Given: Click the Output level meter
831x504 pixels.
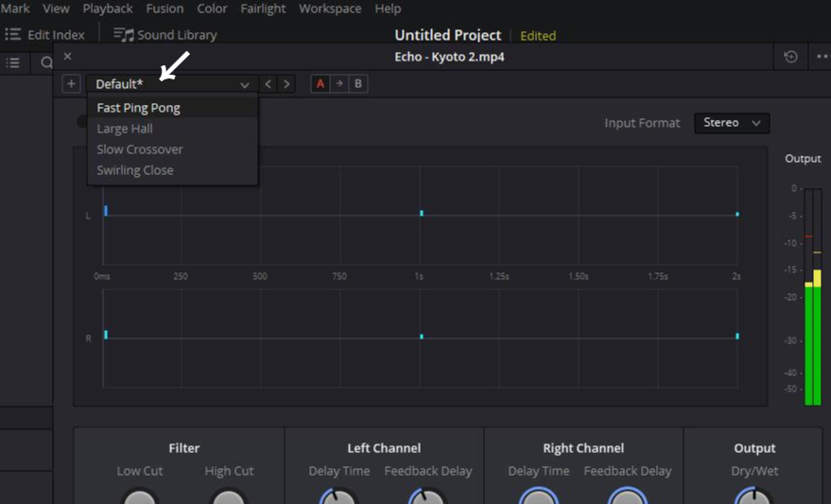Looking at the screenshot, I should [x=813, y=297].
